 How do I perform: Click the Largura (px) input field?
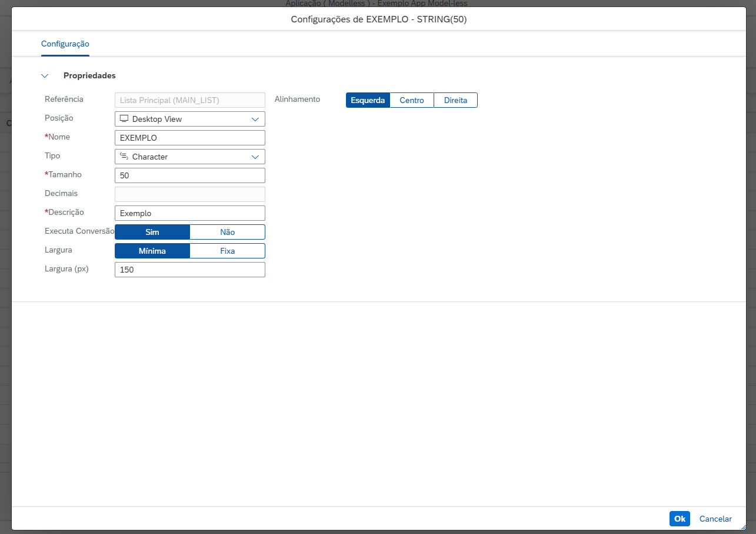(x=190, y=270)
